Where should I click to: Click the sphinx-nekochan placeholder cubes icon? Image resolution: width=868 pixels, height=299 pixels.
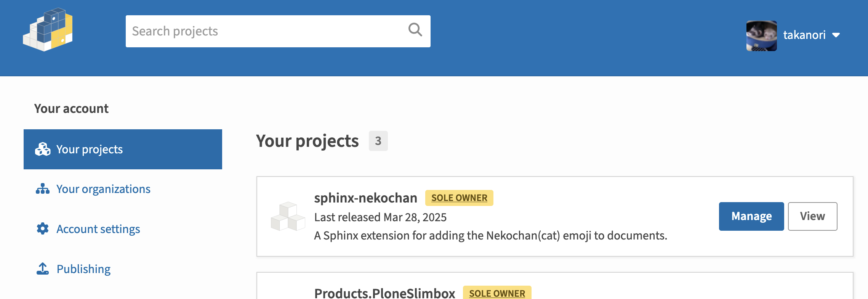click(x=288, y=216)
